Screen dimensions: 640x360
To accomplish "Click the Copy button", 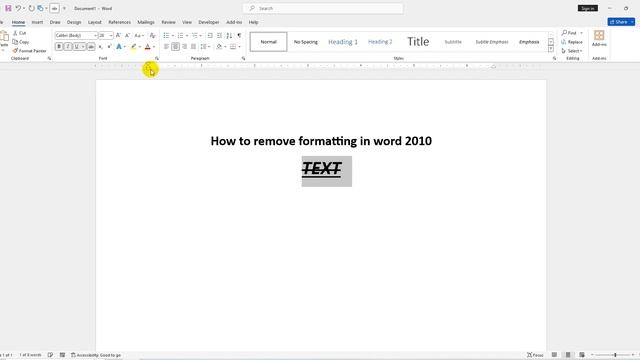I will tap(21, 42).
